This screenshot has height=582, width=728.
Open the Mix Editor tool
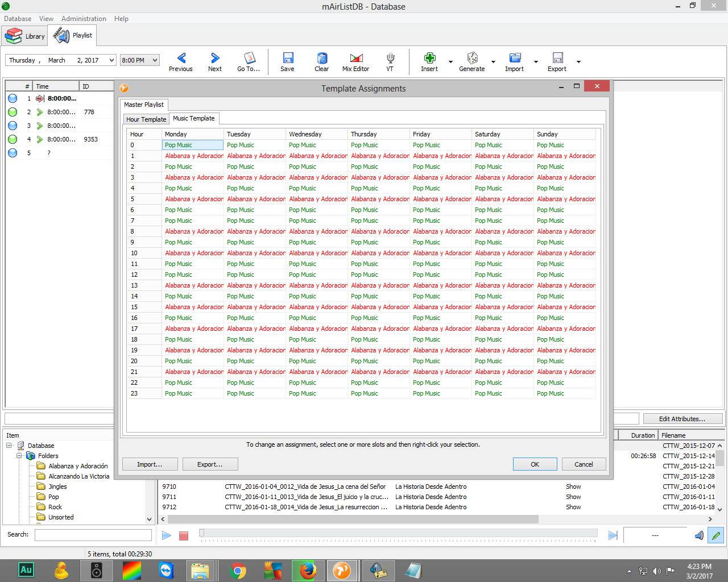pyautogui.click(x=356, y=58)
